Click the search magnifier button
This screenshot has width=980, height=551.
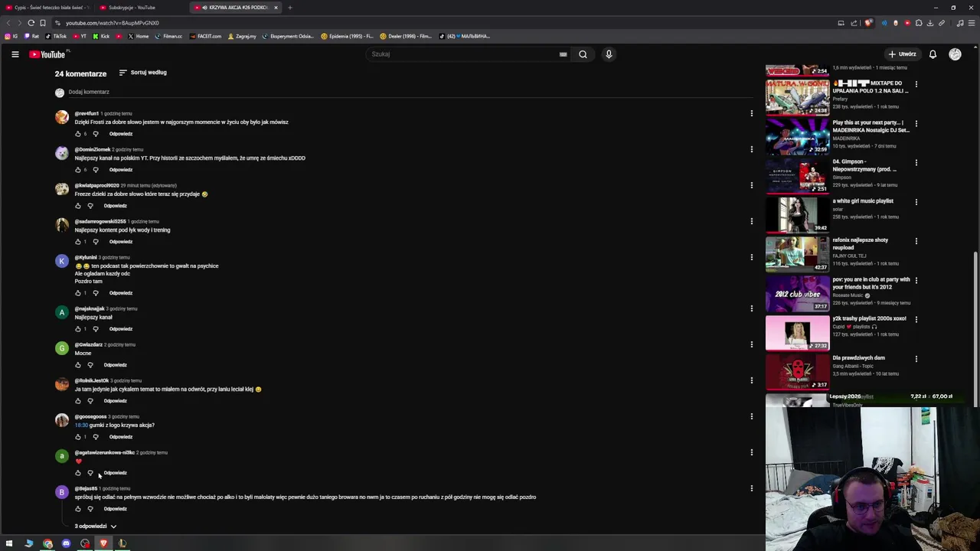coord(583,54)
